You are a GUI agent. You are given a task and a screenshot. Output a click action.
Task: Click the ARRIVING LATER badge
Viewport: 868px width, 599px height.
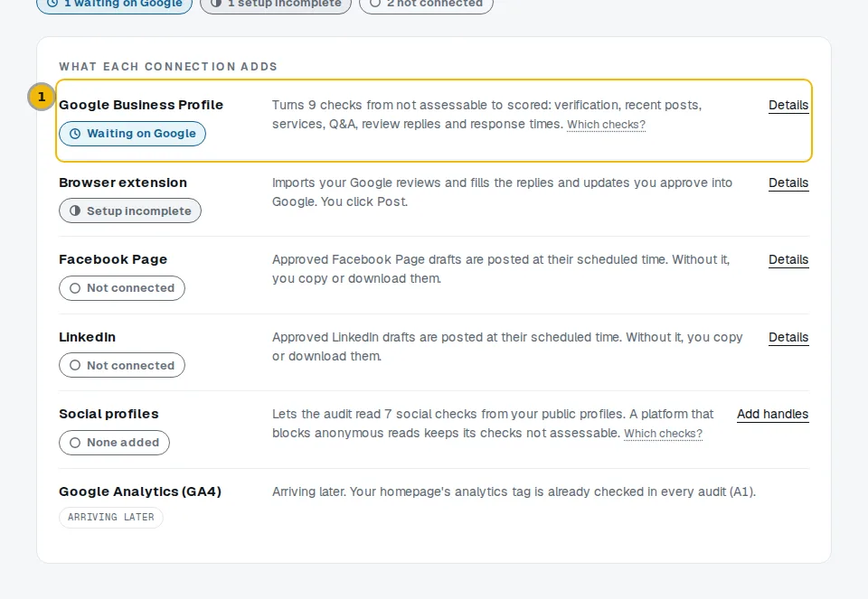[110, 517]
